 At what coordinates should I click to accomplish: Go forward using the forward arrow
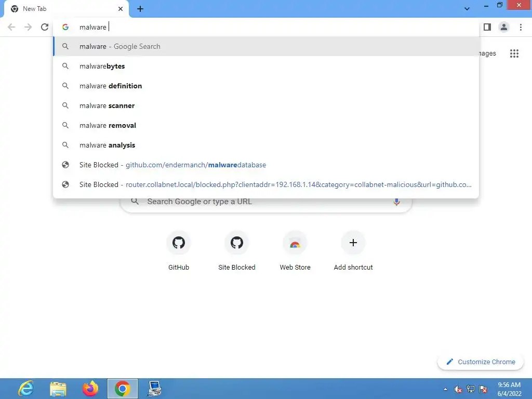tap(28, 27)
